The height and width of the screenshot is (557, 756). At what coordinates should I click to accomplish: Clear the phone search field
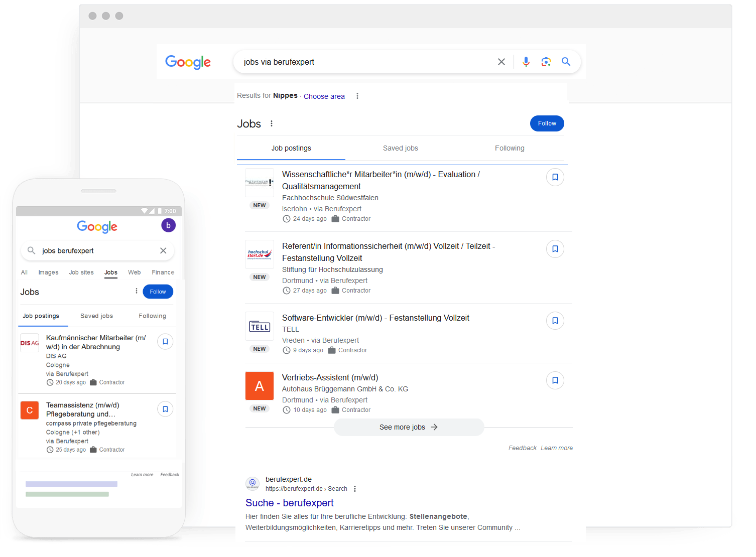(x=163, y=250)
